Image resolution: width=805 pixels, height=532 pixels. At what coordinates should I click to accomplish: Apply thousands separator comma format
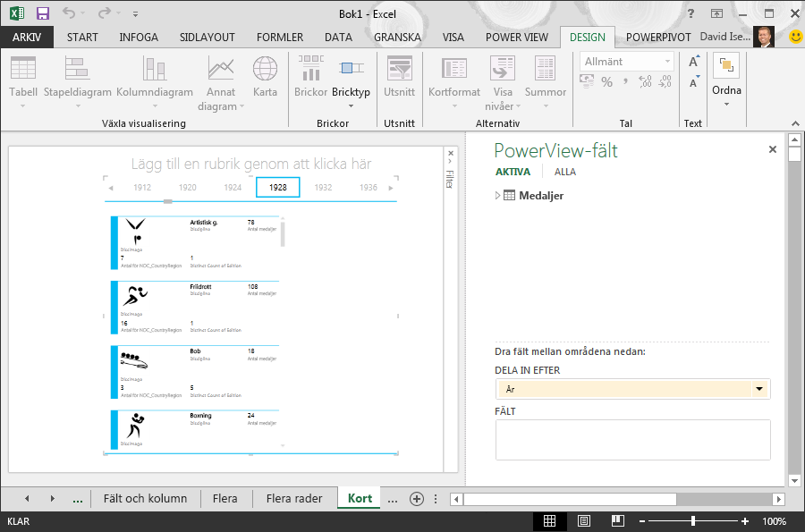click(625, 81)
